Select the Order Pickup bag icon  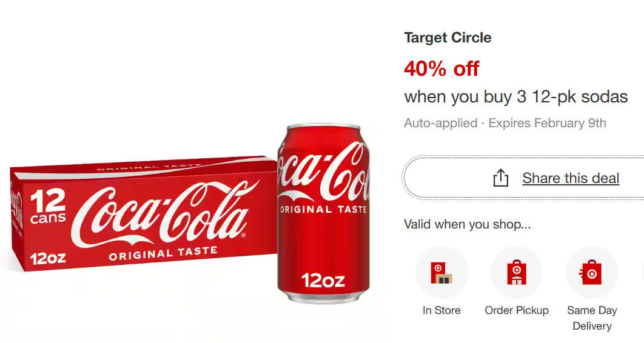(517, 273)
